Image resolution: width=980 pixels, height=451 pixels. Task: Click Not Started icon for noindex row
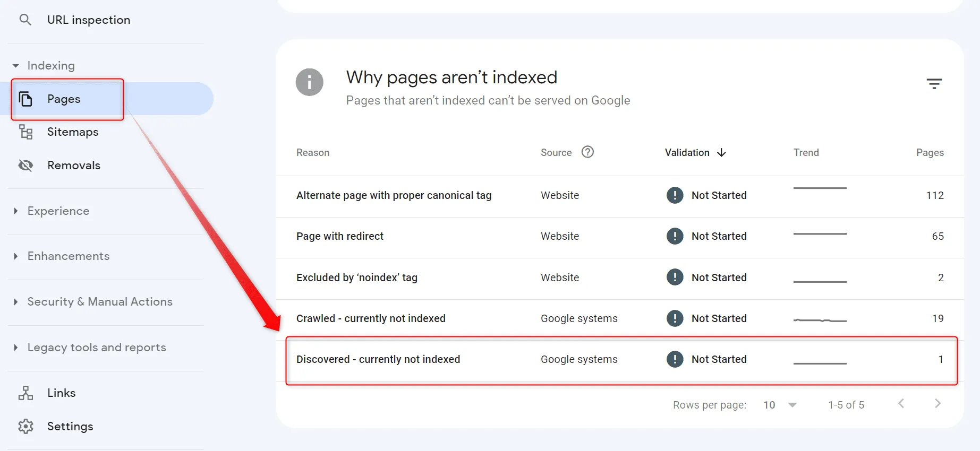pos(675,277)
